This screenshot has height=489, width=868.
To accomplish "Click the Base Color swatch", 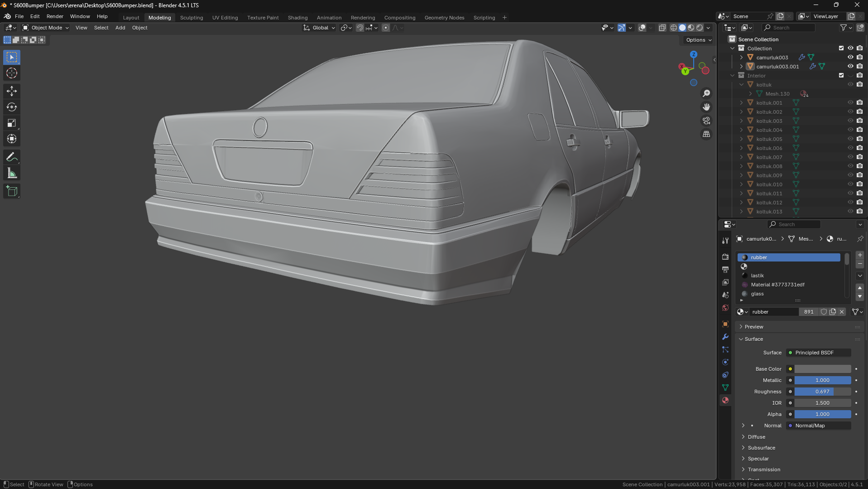I will pyautogui.click(x=822, y=369).
